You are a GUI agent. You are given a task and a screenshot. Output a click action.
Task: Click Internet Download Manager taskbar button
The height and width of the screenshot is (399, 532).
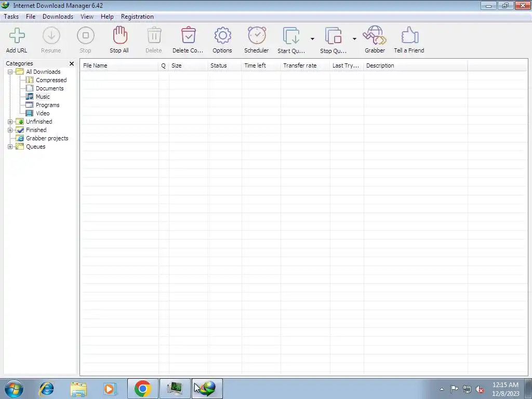coord(207,389)
